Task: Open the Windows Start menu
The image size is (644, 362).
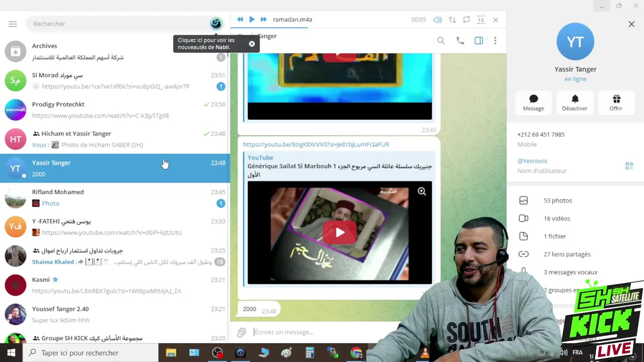Action: coord(11,353)
